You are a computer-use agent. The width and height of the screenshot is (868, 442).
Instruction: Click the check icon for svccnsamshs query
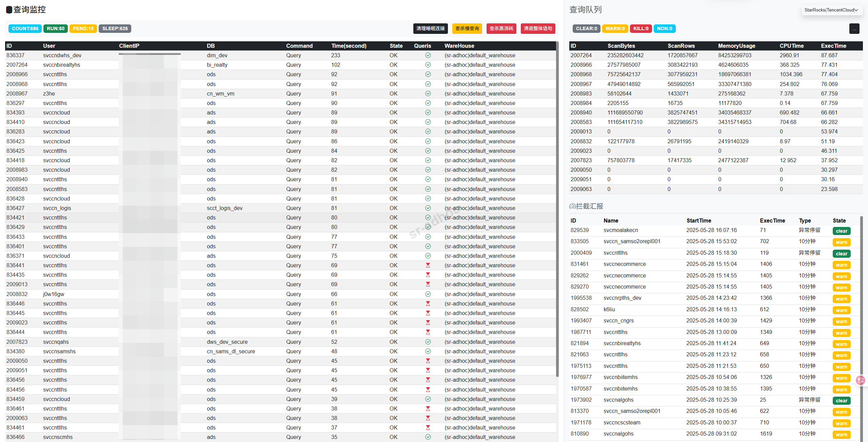[x=428, y=351]
